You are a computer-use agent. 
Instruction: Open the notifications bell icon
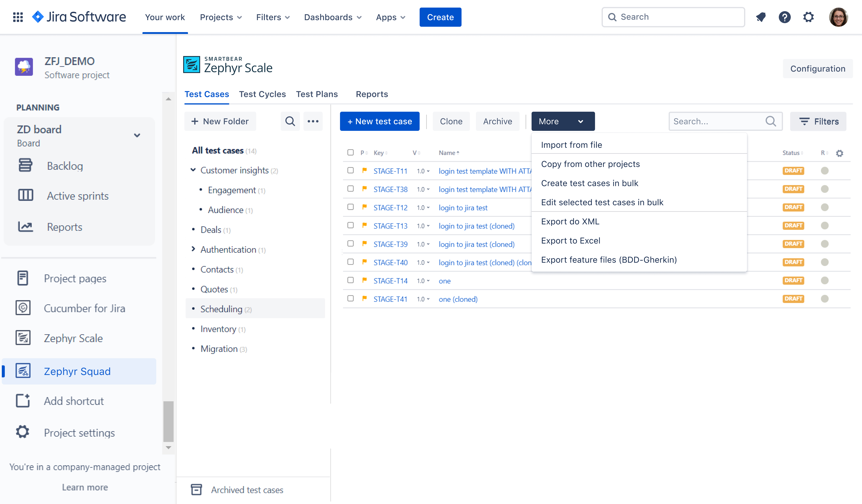tap(761, 17)
